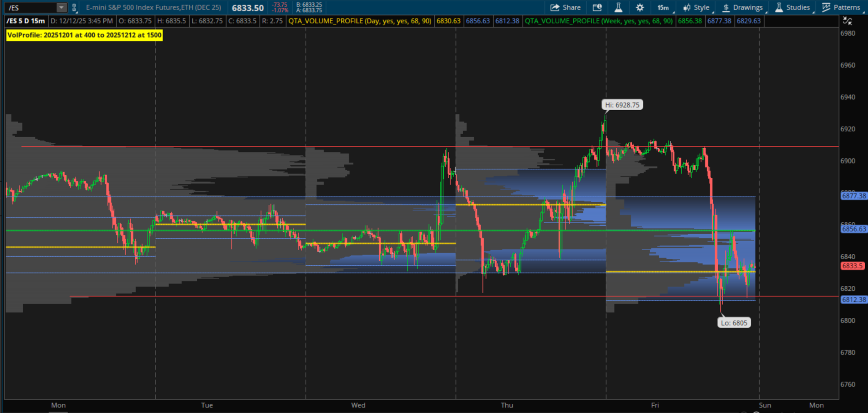This screenshot has width=868, height=413.
Task: Click the calendar events clock icon
Action: pos(597,7)
